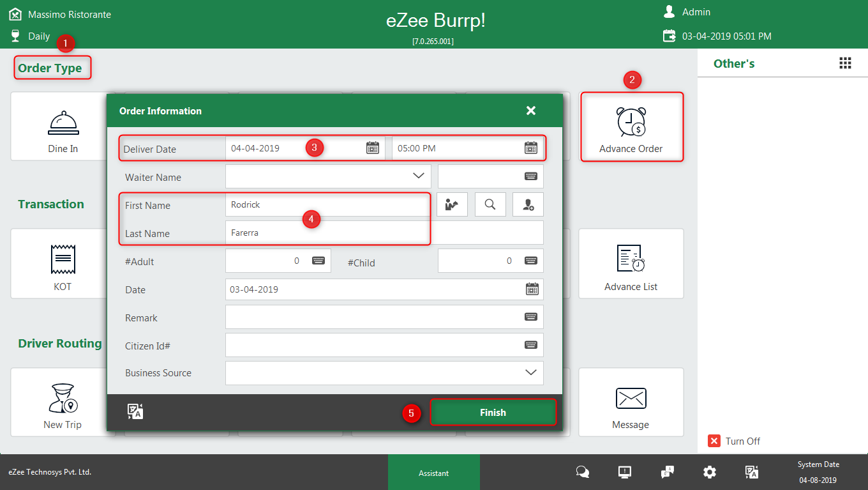Open keyboard icon in Remark field
Image resolution: width=868 pixels, height=490 pixels.
click(x=531, y=317)
